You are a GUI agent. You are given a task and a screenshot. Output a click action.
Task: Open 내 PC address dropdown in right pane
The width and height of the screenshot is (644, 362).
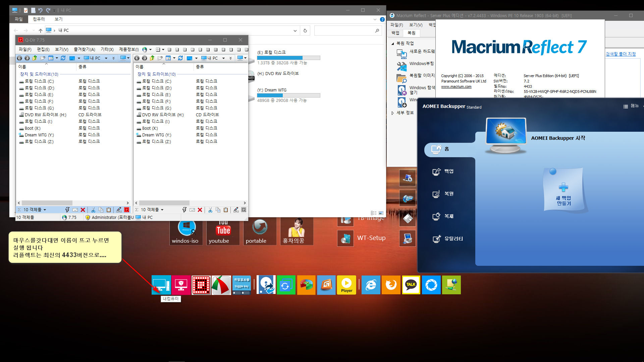click(223, 58)
